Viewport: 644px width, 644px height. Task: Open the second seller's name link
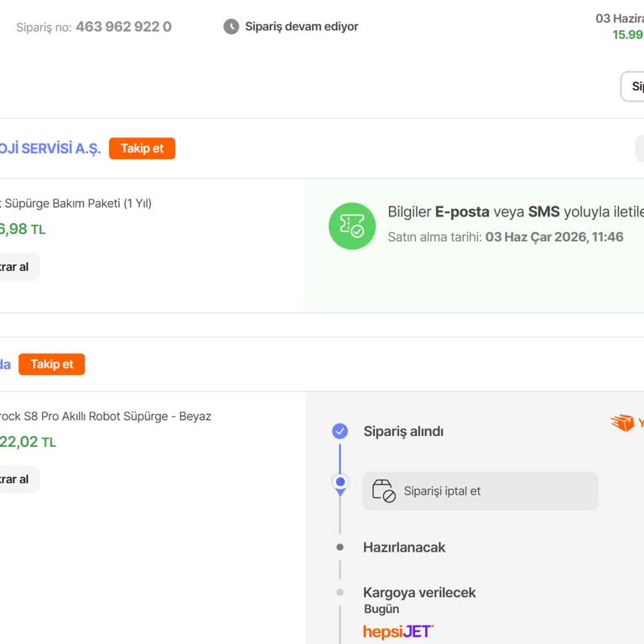tap(5, 364)
